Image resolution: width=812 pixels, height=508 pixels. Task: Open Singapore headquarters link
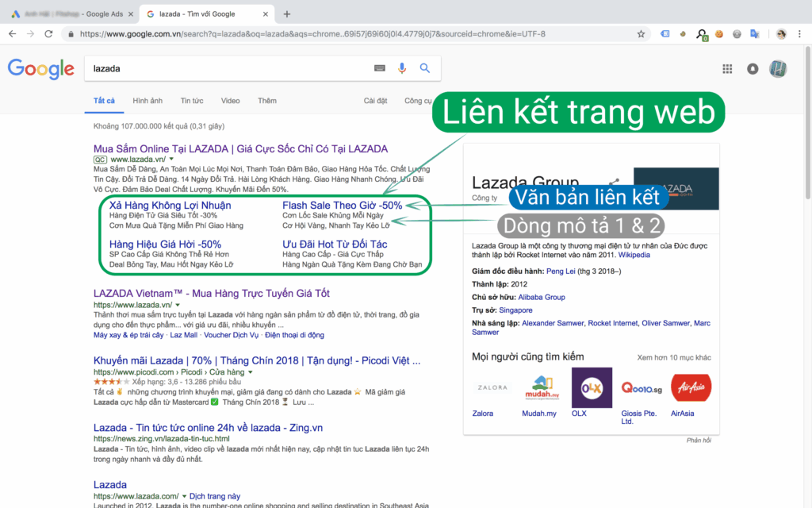[515, 310]
